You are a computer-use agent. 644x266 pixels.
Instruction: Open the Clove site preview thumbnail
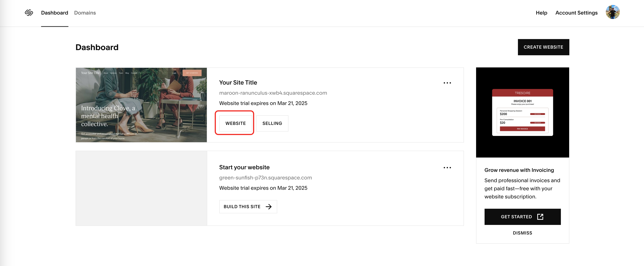tap(141, 105)
